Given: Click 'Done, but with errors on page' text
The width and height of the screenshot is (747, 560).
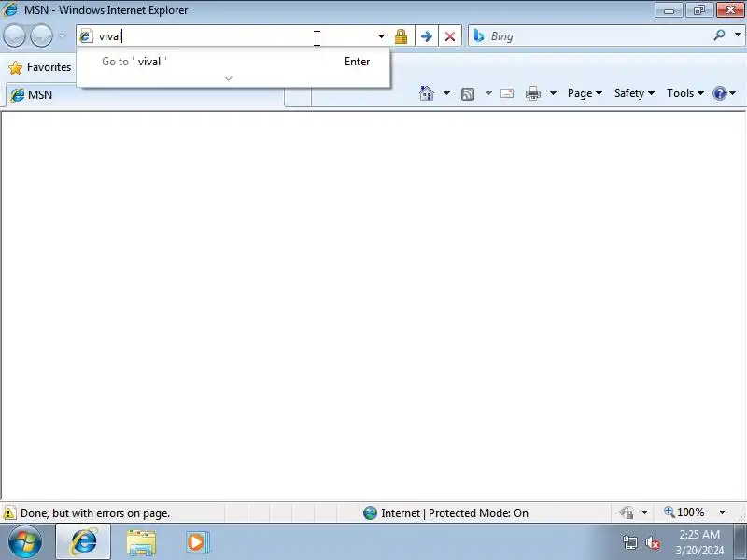Looking at the screenshot, I should point(95,513).
